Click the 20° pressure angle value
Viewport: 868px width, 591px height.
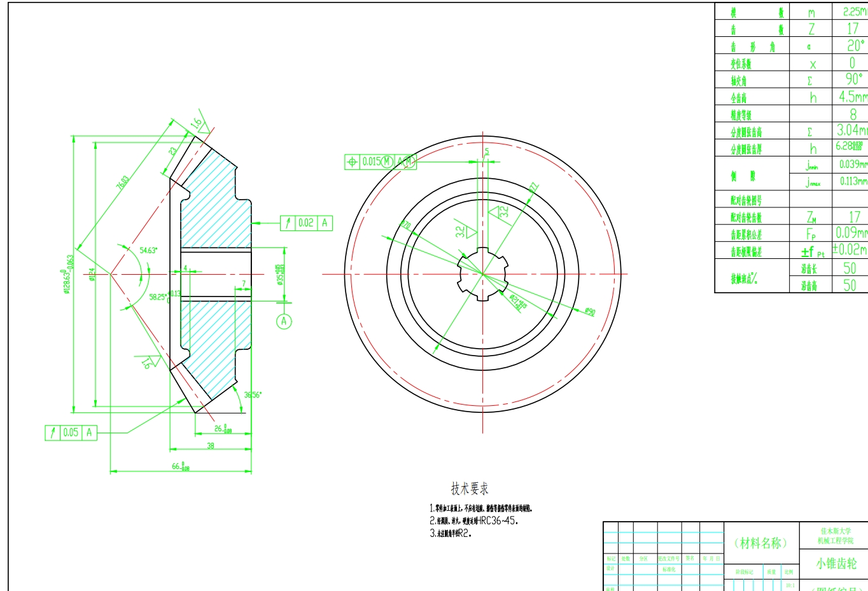click(855, 45)
